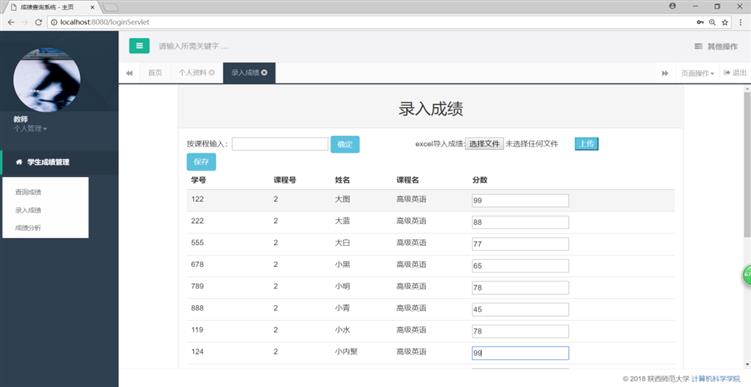
Task: Close the 个人资料 tab via x icon
Action: point(212,73)
